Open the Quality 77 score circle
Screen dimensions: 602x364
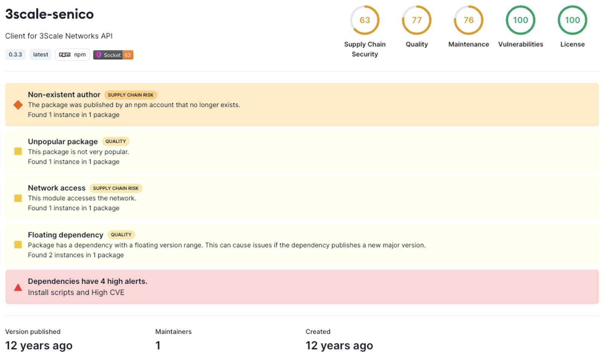[417, 20]
